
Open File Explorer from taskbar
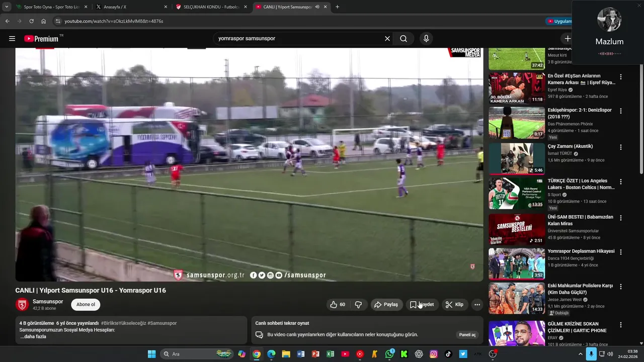[286, 354]
